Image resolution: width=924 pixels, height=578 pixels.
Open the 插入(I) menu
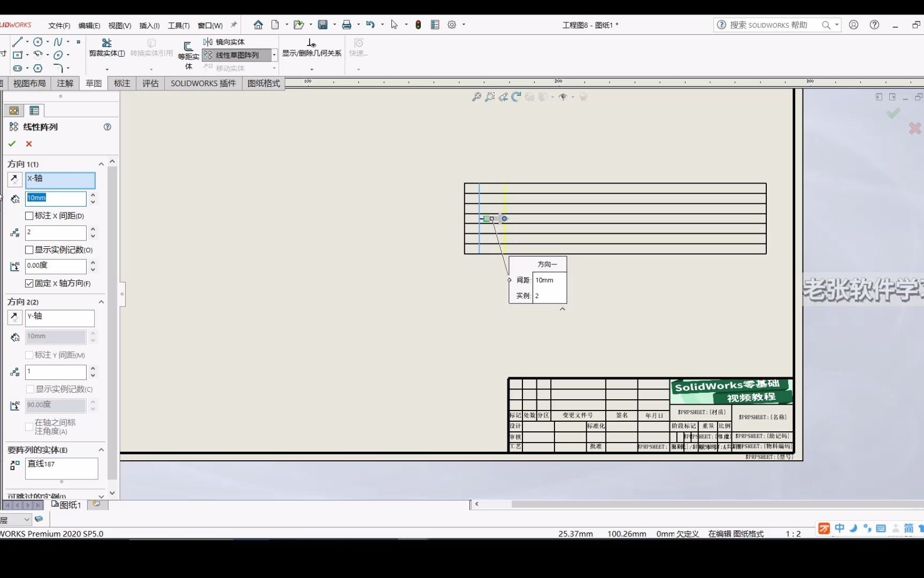click(x=149, y=25)
